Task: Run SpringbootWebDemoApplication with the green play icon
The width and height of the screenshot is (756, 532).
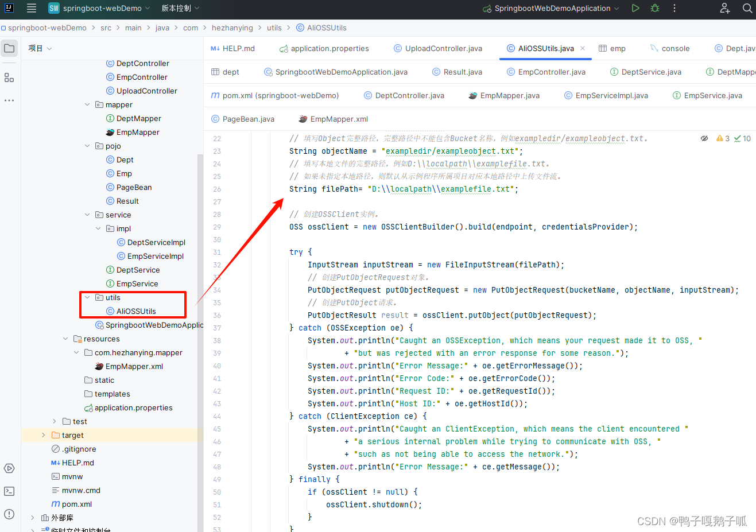Action: point(635,8)
